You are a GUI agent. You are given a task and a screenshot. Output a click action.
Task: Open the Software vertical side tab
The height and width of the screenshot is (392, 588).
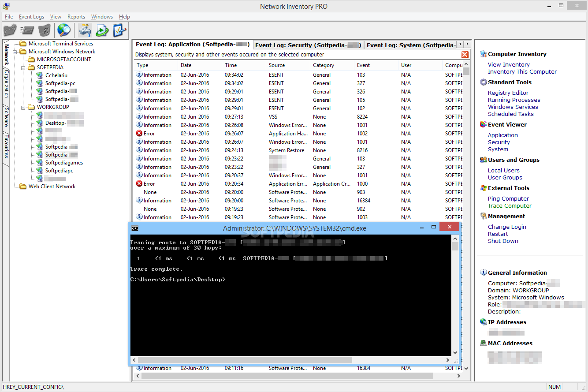click(x=6, y=116)
